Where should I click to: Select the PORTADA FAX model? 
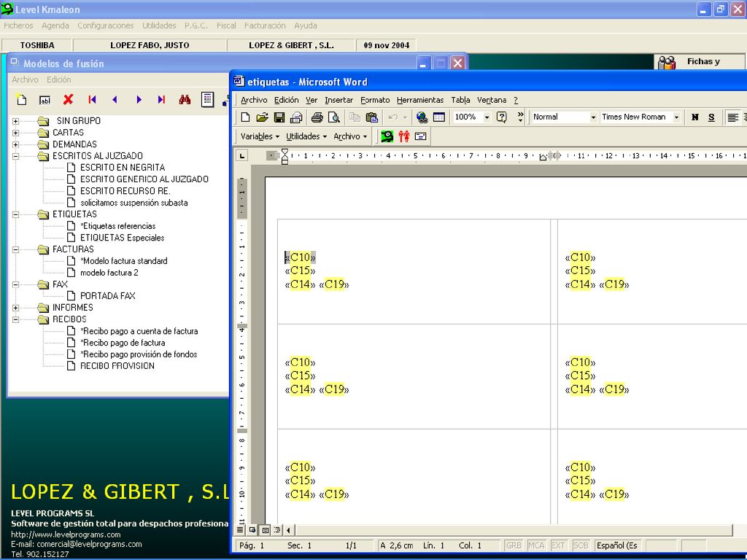coord(108,296)
